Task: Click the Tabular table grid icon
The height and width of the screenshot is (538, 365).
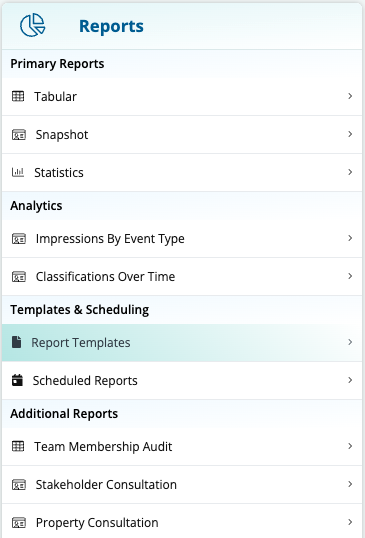Action: tap(18, 96)
